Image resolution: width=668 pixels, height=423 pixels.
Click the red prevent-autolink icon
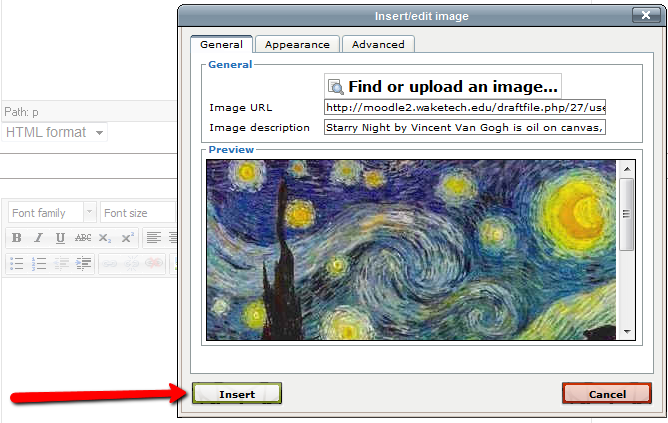pyautogui.click(x=154, y=263)
